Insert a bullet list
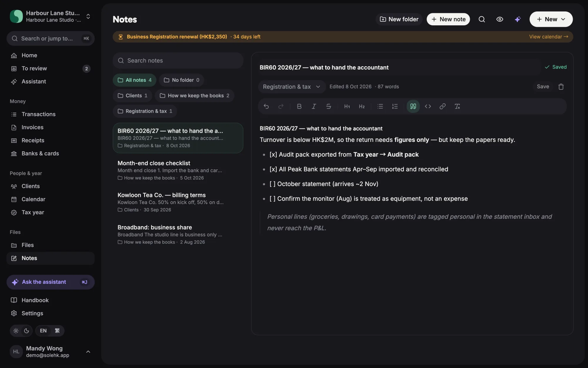The height and width of the screenshot is (368, 588). (x=380, y=106)
